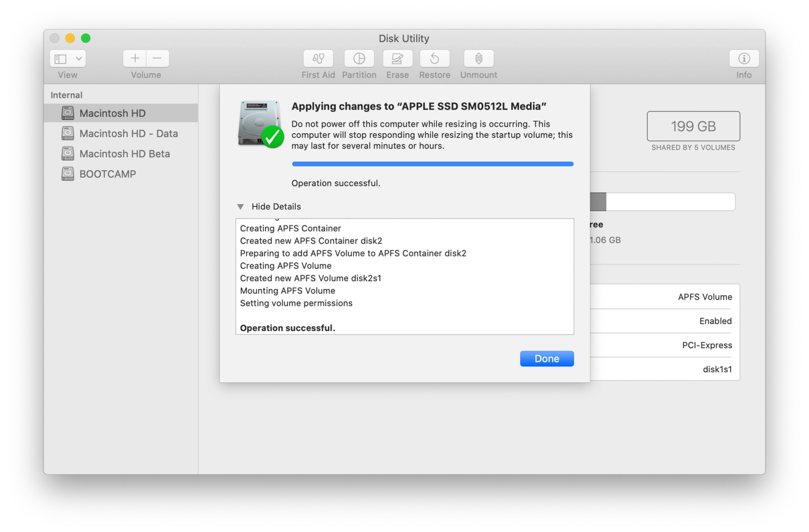Screen dimensions: 809x532
Task: Expand the View dropdown chevron
Action: 79,59
